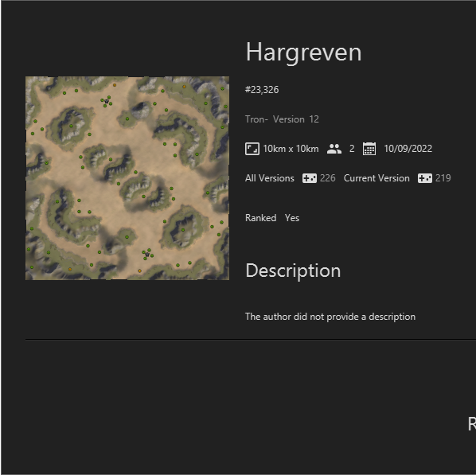Viewport: 476px width, 475px height.
Task: Click the bottom spawn marker on map
Action: point(147,255)
